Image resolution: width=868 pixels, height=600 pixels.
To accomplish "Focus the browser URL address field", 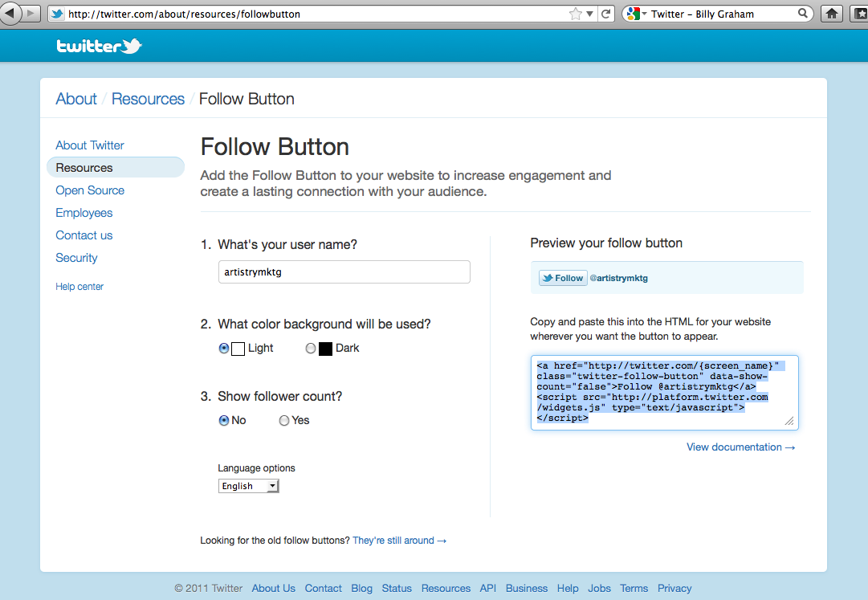I will (x=317, y=14).
